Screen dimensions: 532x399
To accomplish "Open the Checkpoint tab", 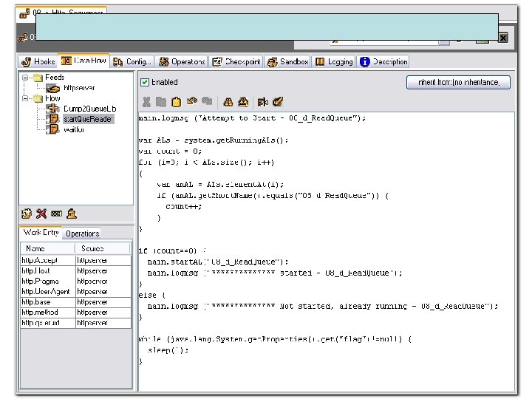I will pos(236,62).
